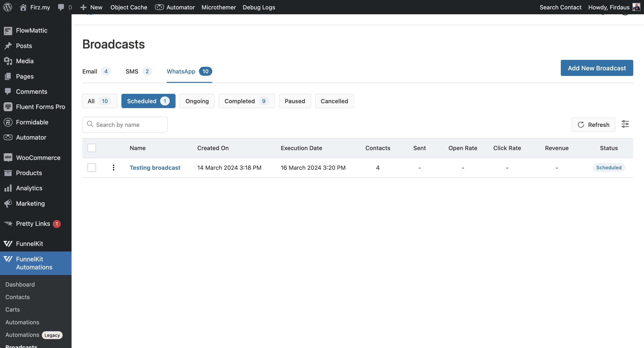
Task: Click the Automator robot icon in admin bar
Action: point(159,7)
